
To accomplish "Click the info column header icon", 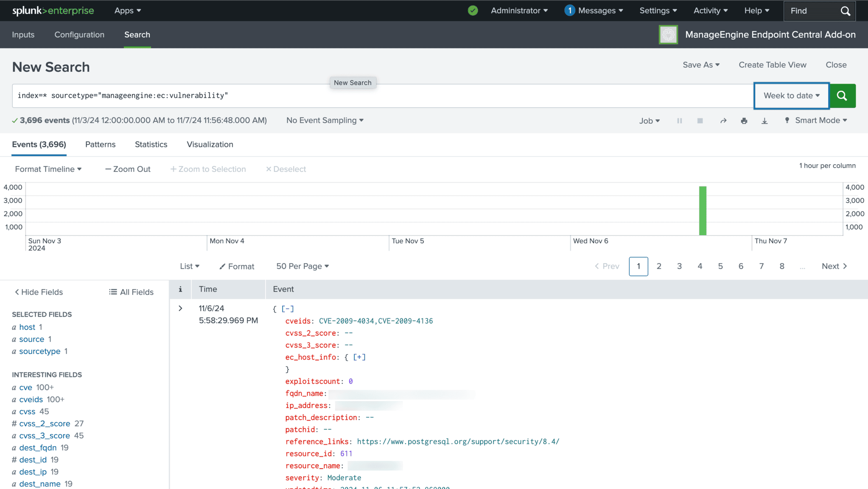I will (180, 289).
